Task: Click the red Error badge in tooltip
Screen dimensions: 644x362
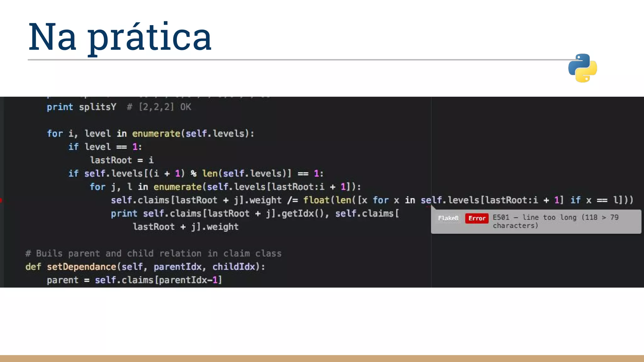Action: click(476, 218)
